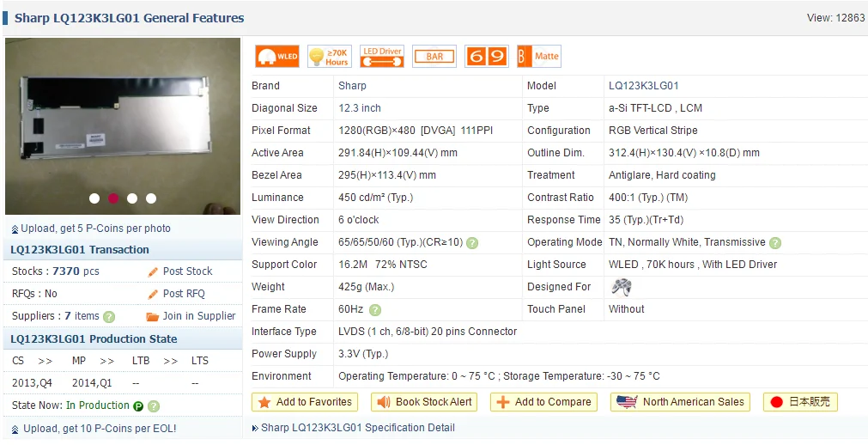
Task: Click the LCD panel product photo
Action: point(123,125)
